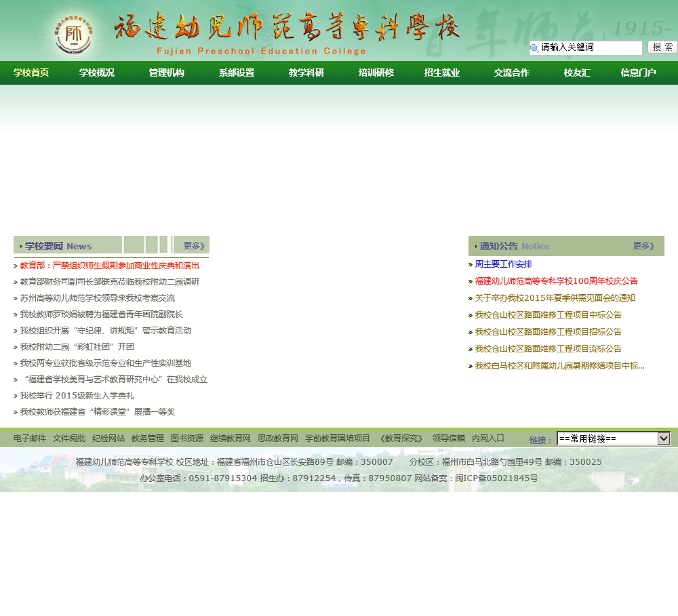Open news 我校两专业获批省级示范专业
Viewport: 678px width, 616px height.
click(106, 363)
